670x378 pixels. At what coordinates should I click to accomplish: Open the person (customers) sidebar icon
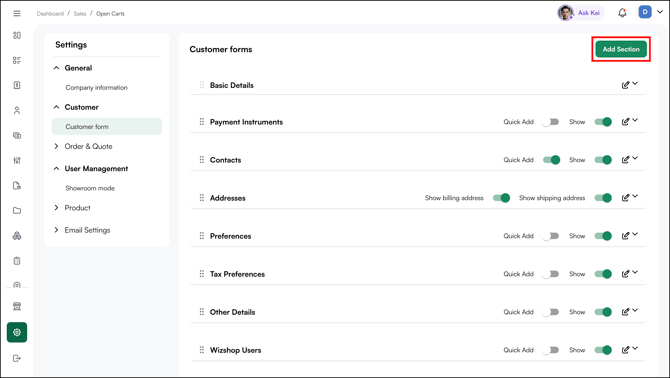point(17,110)
